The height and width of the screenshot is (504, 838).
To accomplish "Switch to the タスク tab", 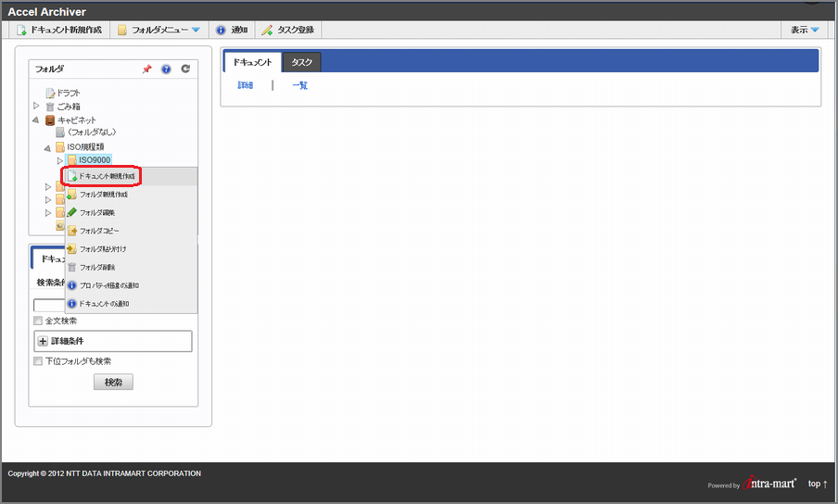I will [301, 62].
